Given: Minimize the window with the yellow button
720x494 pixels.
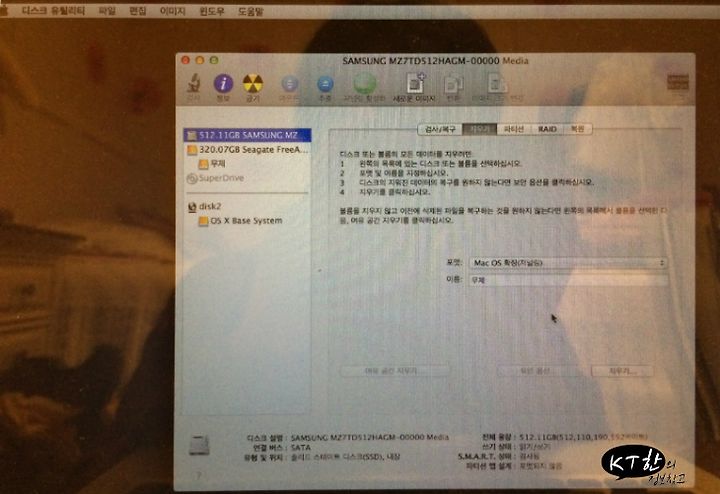Looking at the screenshot, I should (200, 60).
